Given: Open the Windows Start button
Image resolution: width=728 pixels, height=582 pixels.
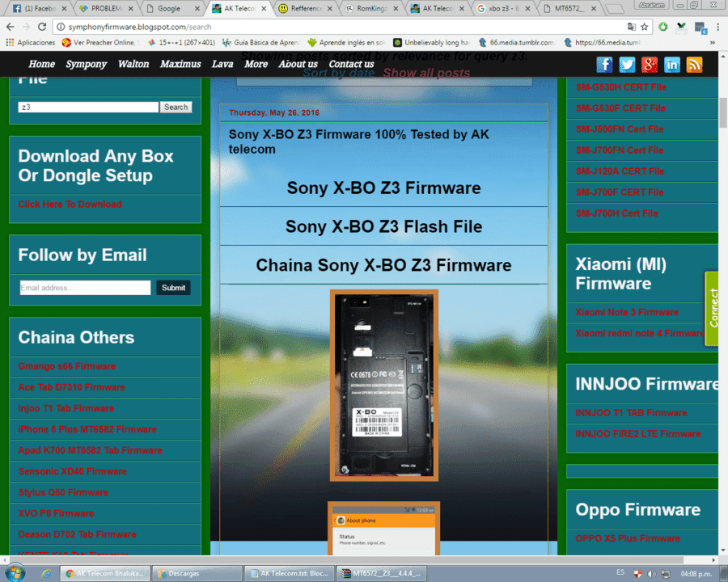Looking at the screenshot, I should click(x=15, y=573).
